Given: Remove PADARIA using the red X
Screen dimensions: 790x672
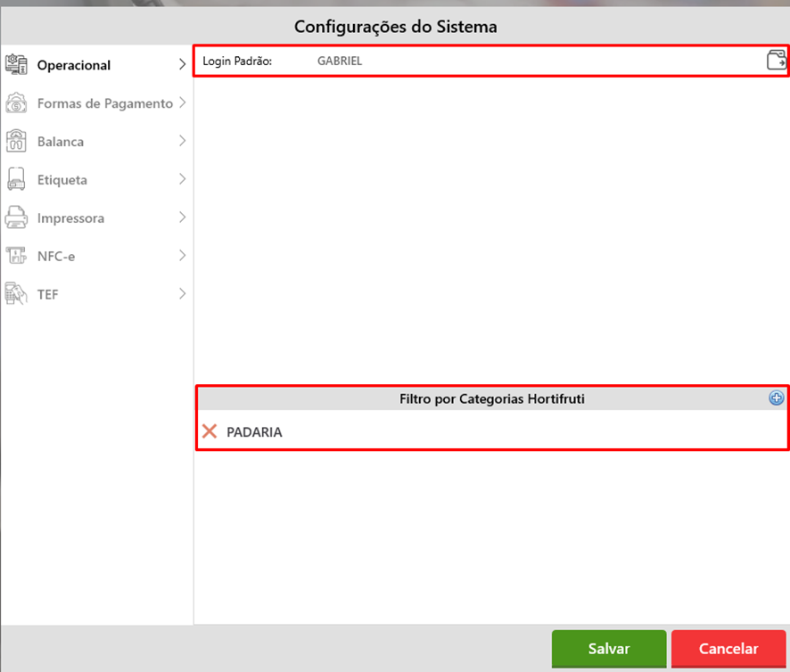Looking at the screenshot, I should pos(210,431).
